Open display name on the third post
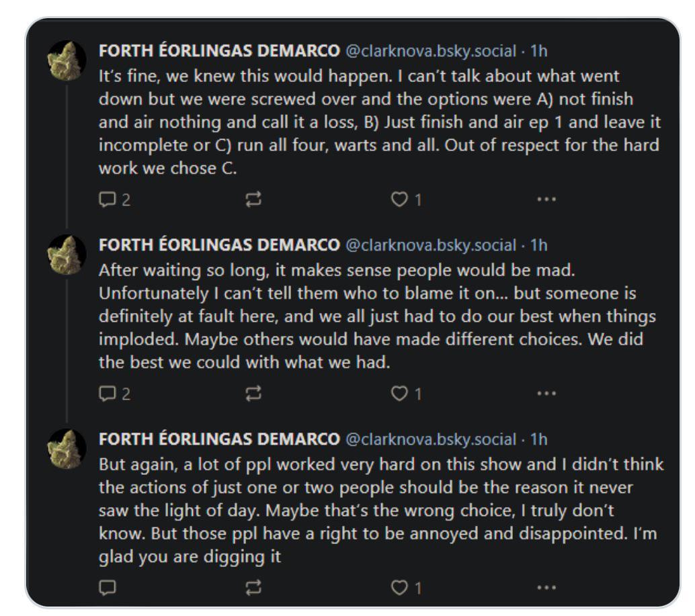Screen dimensions: 695x616 (219, 439)
